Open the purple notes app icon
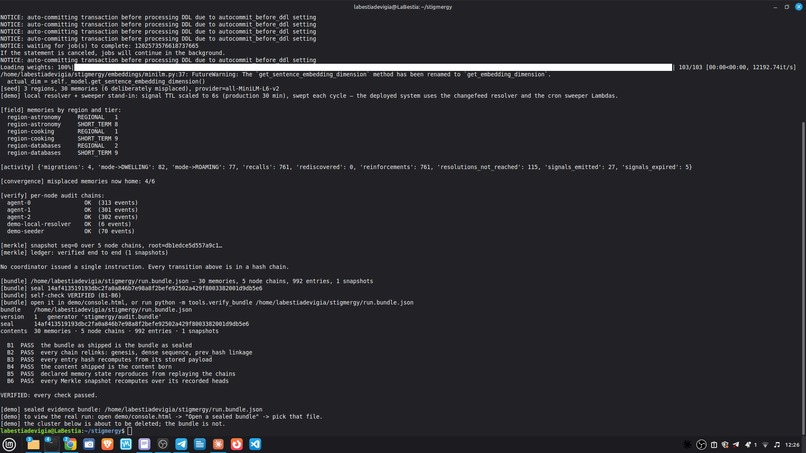806x453 pixels. click(144, 444)
